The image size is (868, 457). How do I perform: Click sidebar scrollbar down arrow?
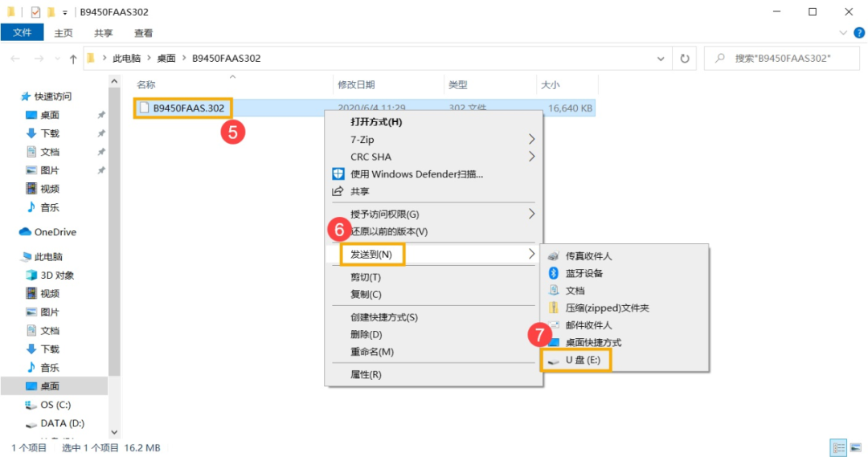coord(114,432)
